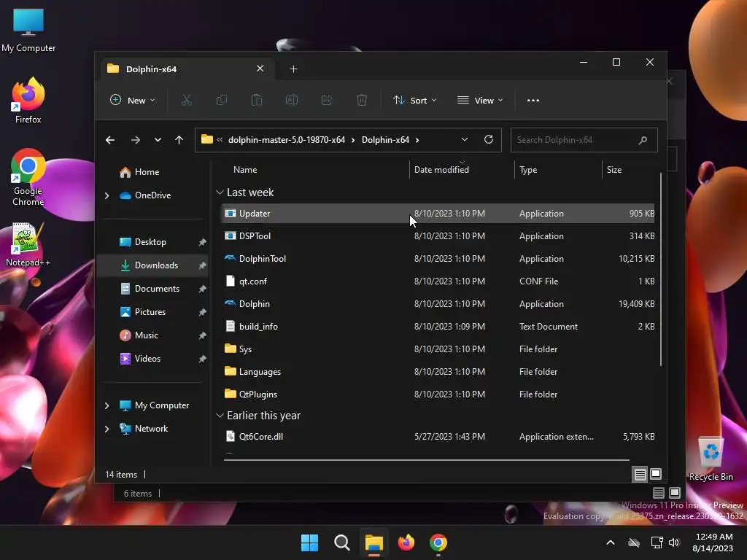The width and height of the screenshot is (747, 560).
Task: Click the dolphin-master-5.0-19870-x64 breadcrumb
Action: [286, 140]
